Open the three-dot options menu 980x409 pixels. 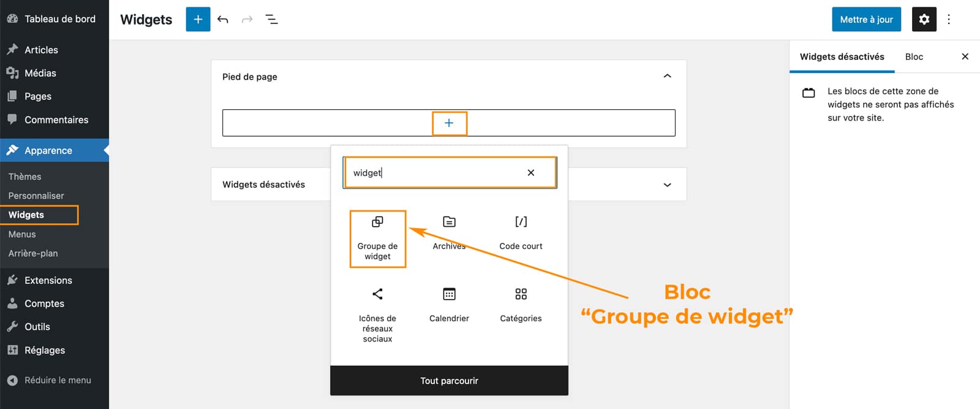[949, 20]
